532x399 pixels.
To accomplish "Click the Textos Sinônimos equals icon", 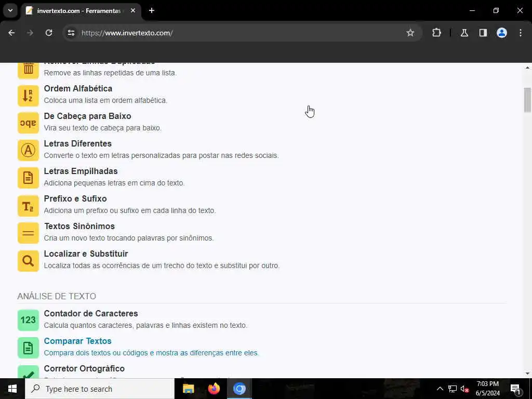I will pos(28,233).
